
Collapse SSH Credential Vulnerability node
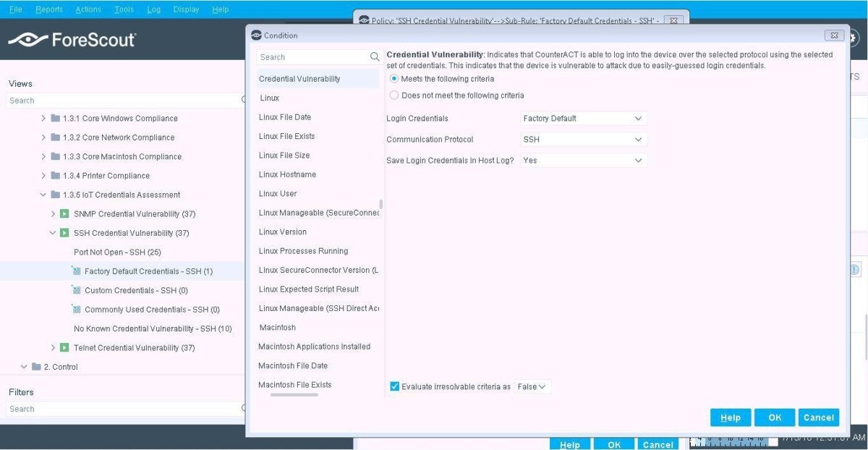(53, 233)
